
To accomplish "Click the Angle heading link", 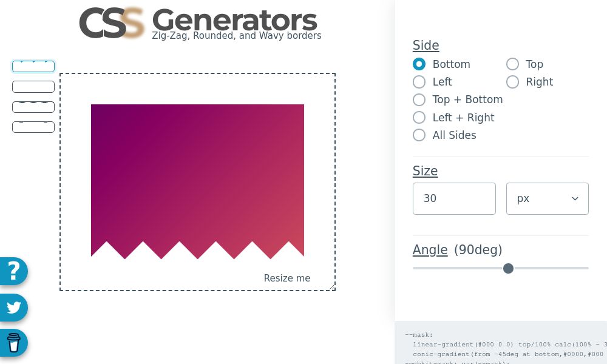I will pyautogui.click(x=430, y=250).
